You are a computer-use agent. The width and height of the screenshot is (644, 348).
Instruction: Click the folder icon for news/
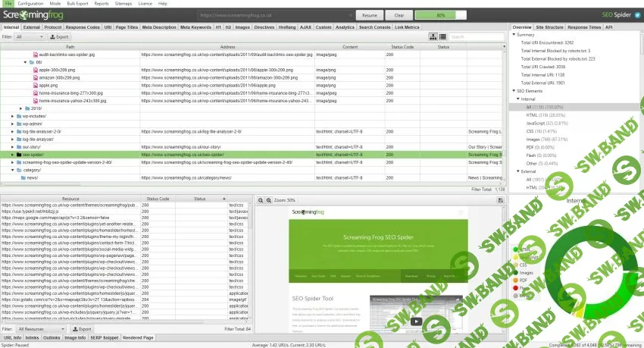23,178
